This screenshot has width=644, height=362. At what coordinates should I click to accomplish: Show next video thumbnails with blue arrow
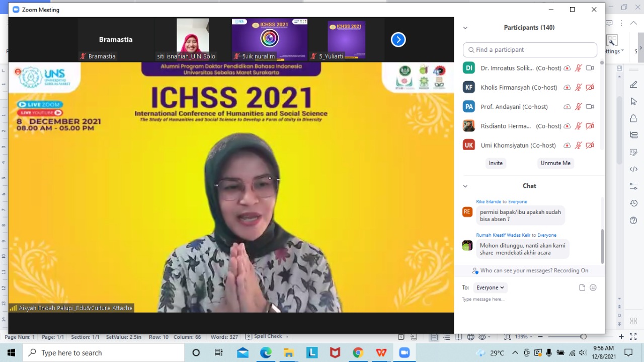click(398, 40)
